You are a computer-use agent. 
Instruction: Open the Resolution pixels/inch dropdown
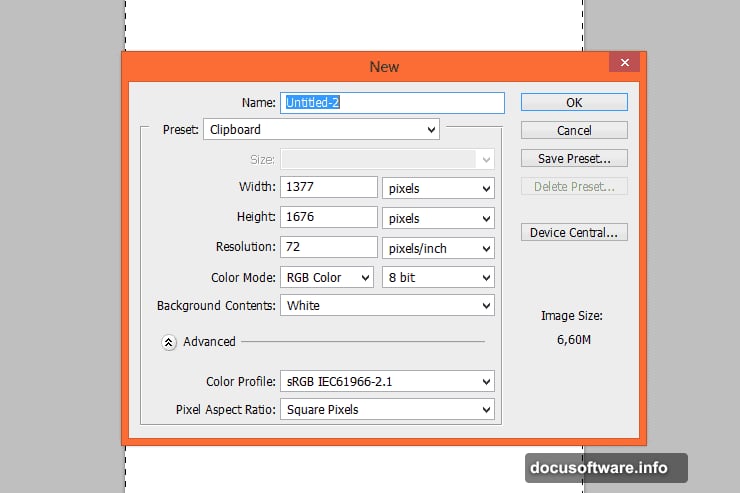click(438, 248)
